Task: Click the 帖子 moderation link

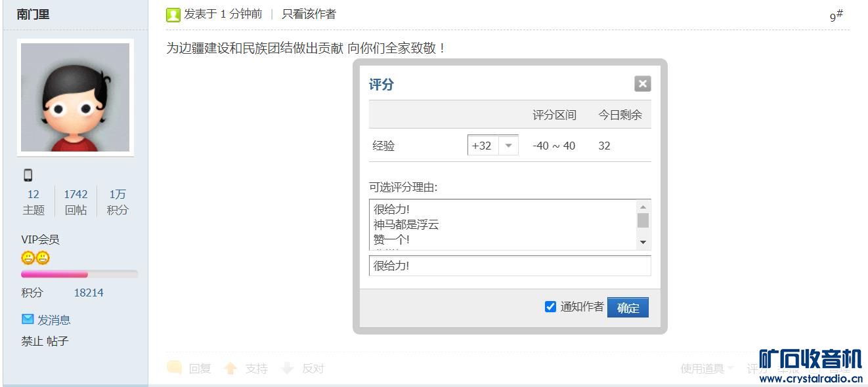Action: pyautogui.click(x=58, y=341)
